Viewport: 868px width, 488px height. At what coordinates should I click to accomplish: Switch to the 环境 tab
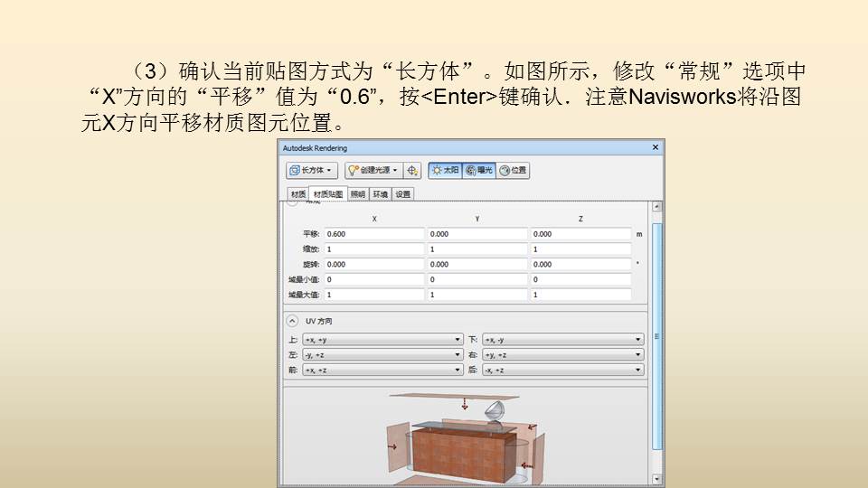coord(381,194)
